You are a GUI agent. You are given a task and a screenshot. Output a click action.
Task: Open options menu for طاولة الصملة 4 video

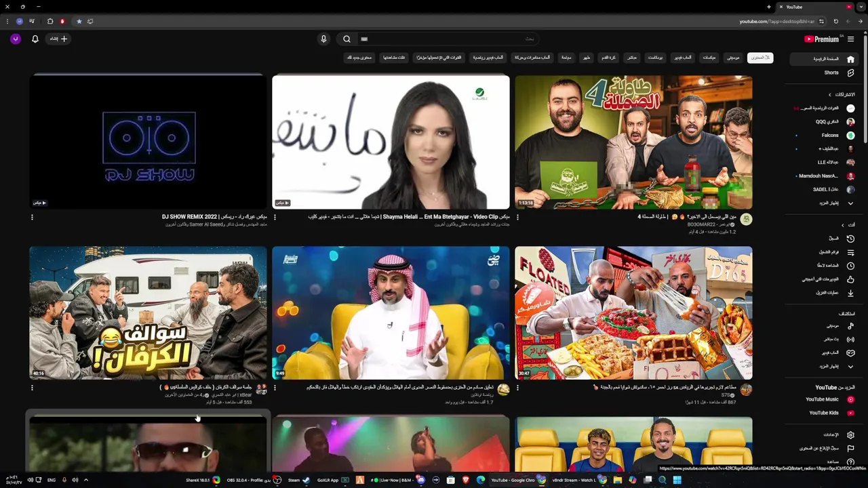(x=517, y=218)
